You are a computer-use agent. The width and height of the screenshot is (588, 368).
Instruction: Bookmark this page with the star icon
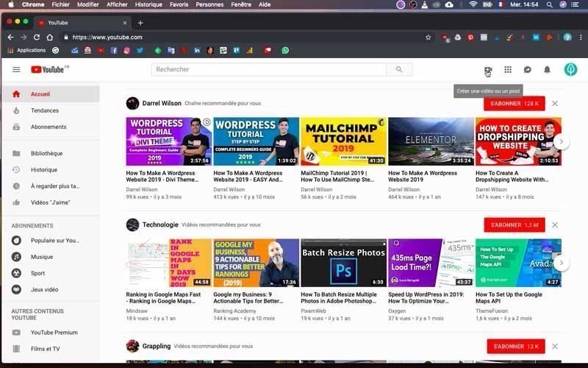click(x=429, y=38)
